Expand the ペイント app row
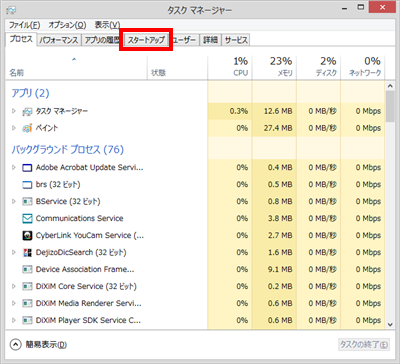The height and width of the screenshot is (364, 400). point(14,128)
